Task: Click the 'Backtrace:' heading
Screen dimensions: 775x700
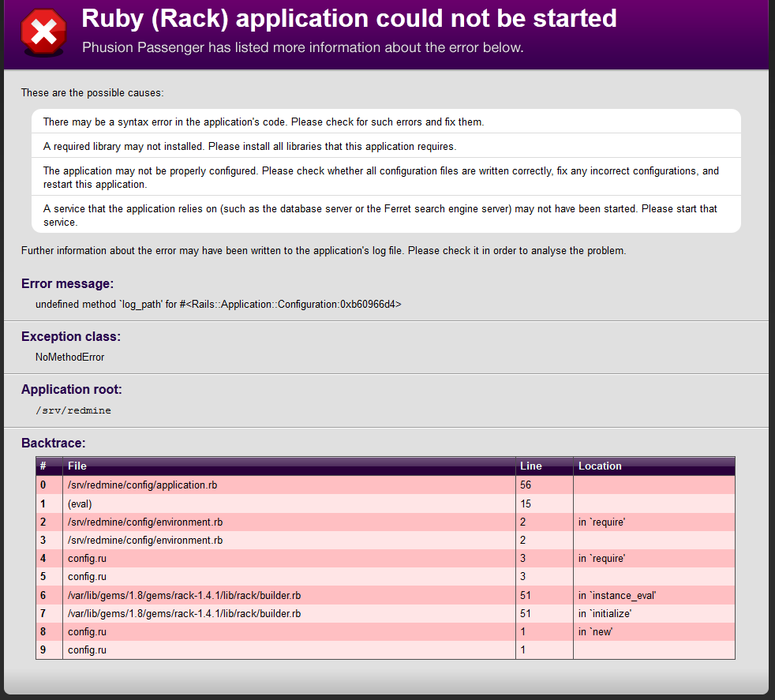Action: tap(54, 443)
